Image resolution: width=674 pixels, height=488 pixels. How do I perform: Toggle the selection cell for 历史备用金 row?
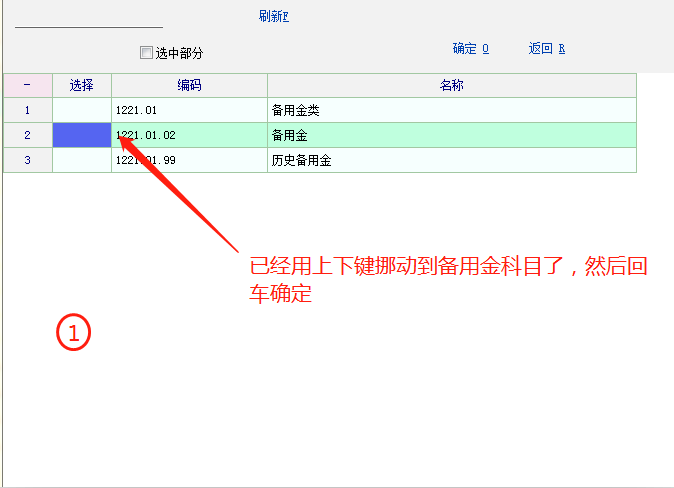(82, 160)
